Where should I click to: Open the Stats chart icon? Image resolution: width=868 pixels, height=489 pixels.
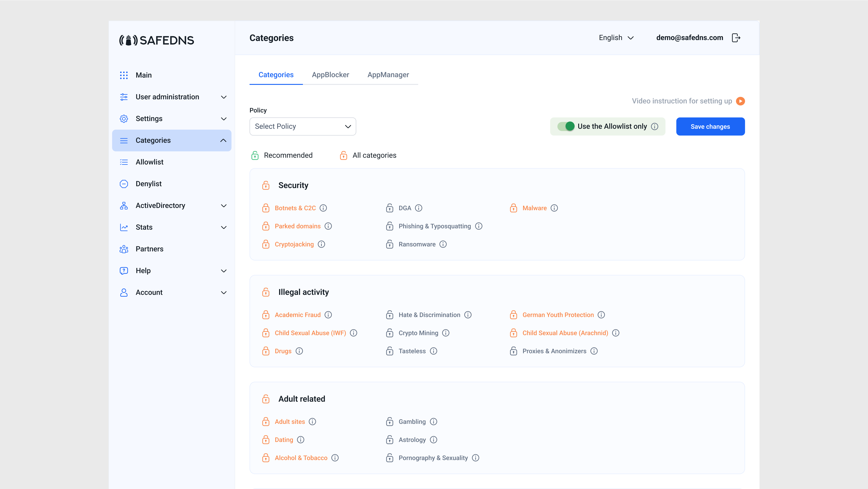pos(124,227)
